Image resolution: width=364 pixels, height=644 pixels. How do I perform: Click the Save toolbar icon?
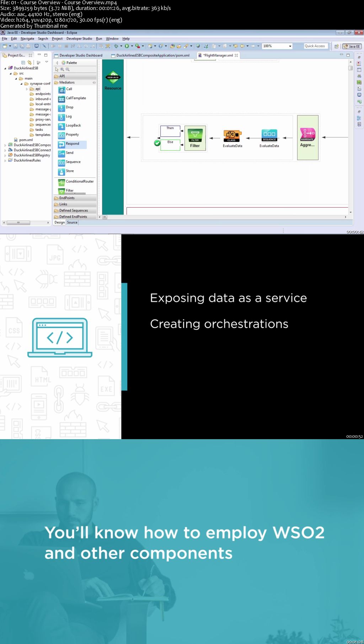15,46
